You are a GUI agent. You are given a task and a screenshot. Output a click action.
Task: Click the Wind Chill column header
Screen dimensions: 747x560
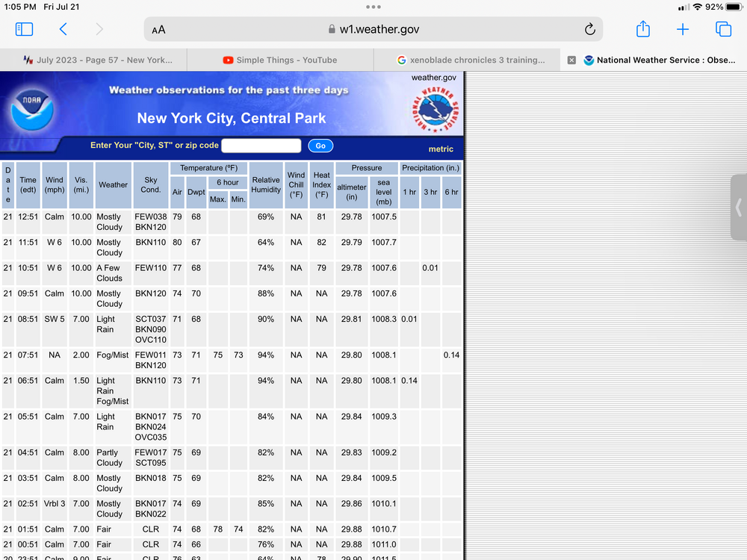click(296, 184)
